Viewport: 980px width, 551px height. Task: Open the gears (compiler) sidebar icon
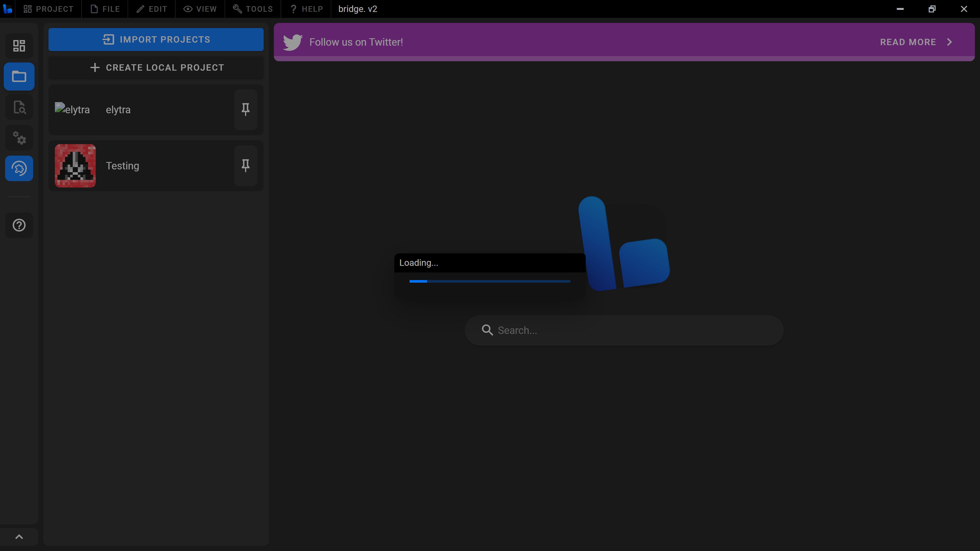tap(19, 138)
